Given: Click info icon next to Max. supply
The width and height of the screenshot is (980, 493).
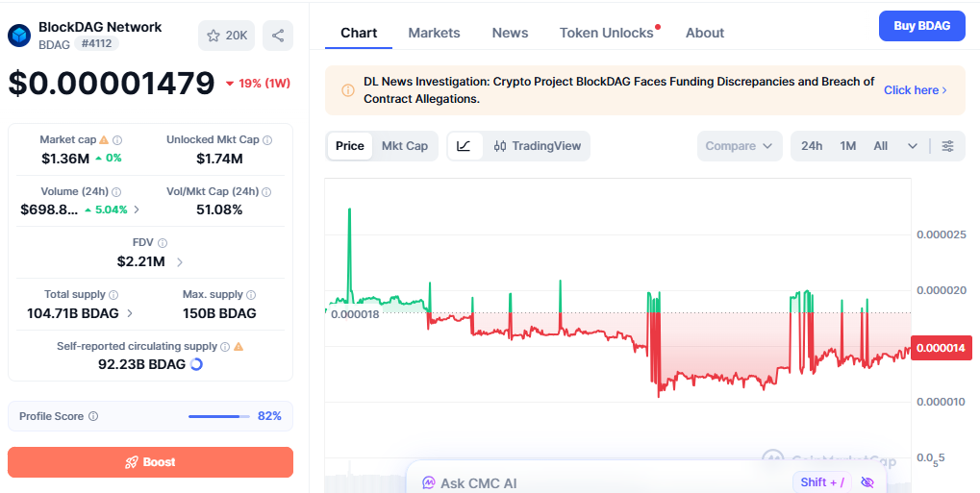Looking at the screenshot, I should [x=251, y=294].
